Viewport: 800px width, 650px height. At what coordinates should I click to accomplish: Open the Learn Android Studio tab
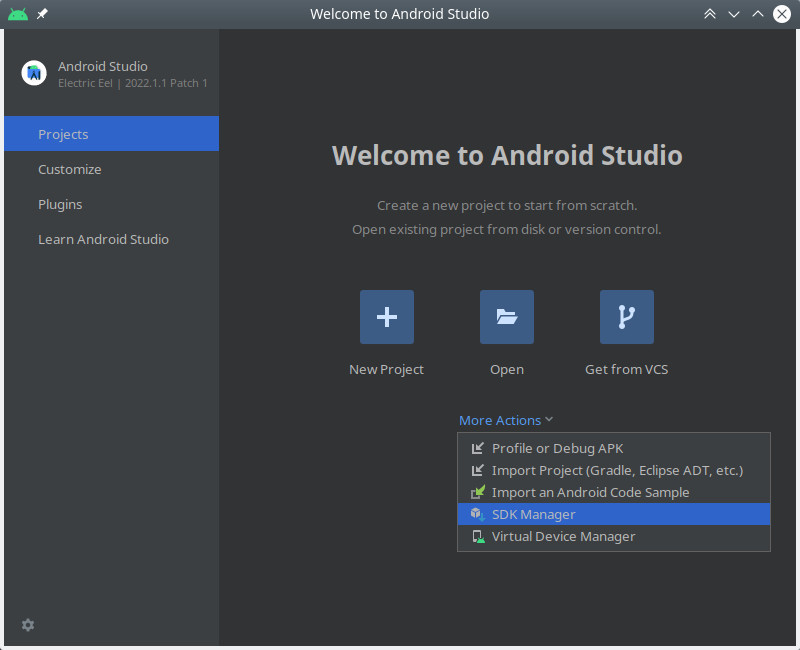[112, 239]
